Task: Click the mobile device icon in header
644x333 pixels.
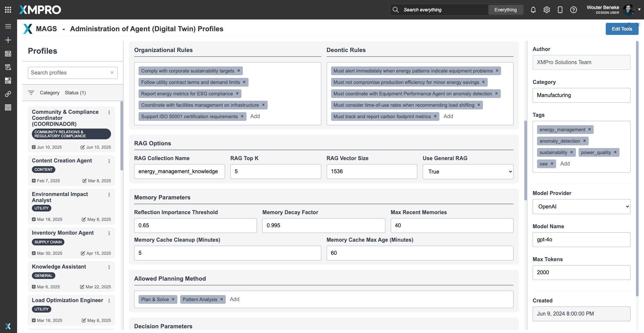Action: pos(560,10)
